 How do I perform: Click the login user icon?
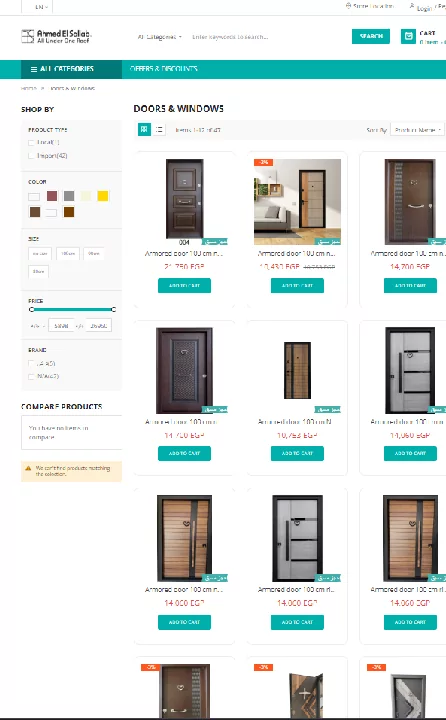click(412, 6)
